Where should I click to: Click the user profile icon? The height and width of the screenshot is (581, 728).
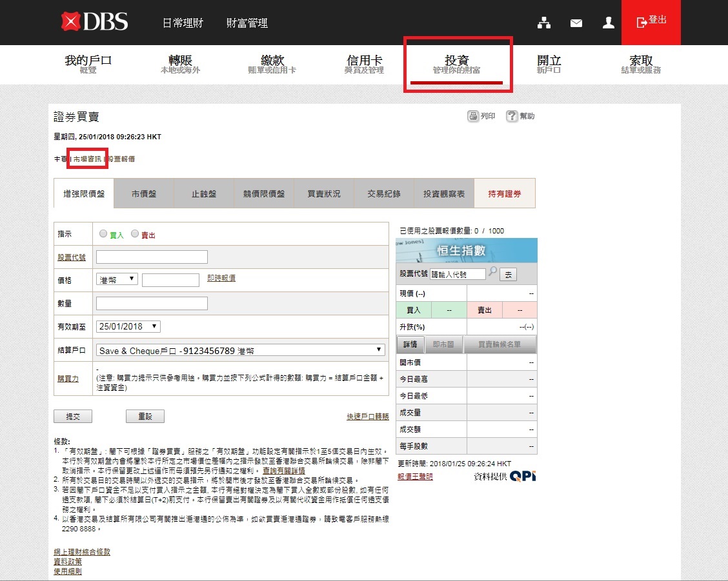click(608, 23)
